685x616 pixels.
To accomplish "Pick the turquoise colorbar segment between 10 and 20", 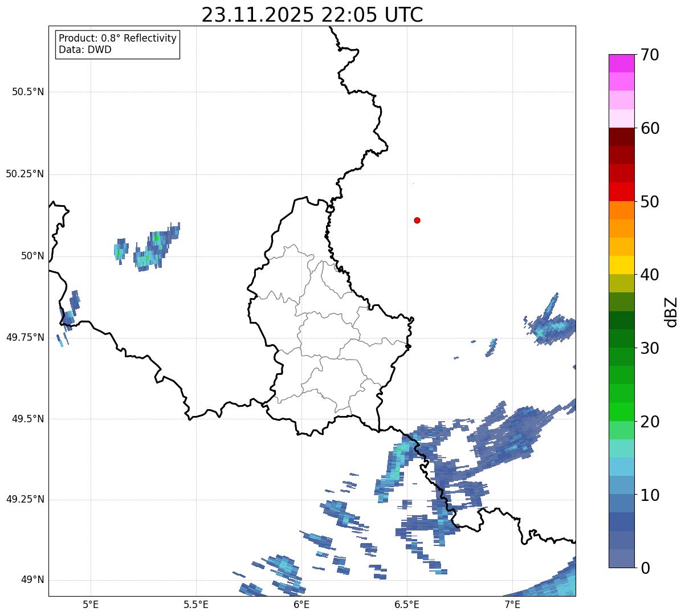I will point(621,448).
